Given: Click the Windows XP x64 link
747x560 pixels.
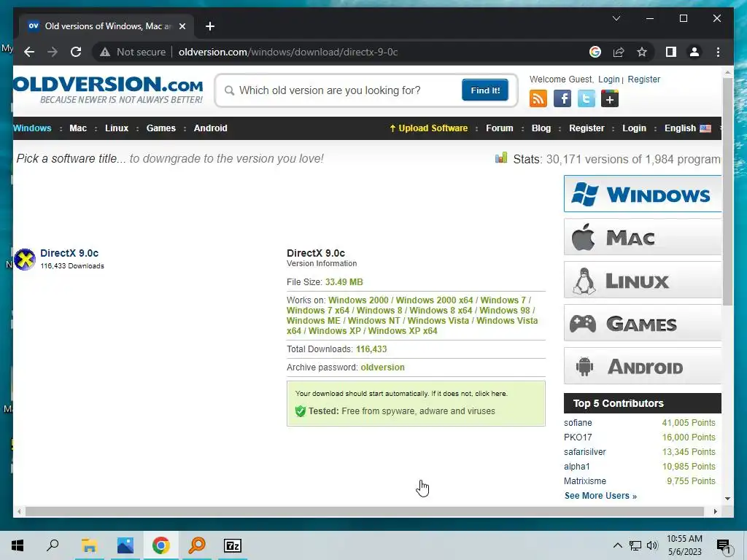Looking at the screenshot, I should 403,331.
